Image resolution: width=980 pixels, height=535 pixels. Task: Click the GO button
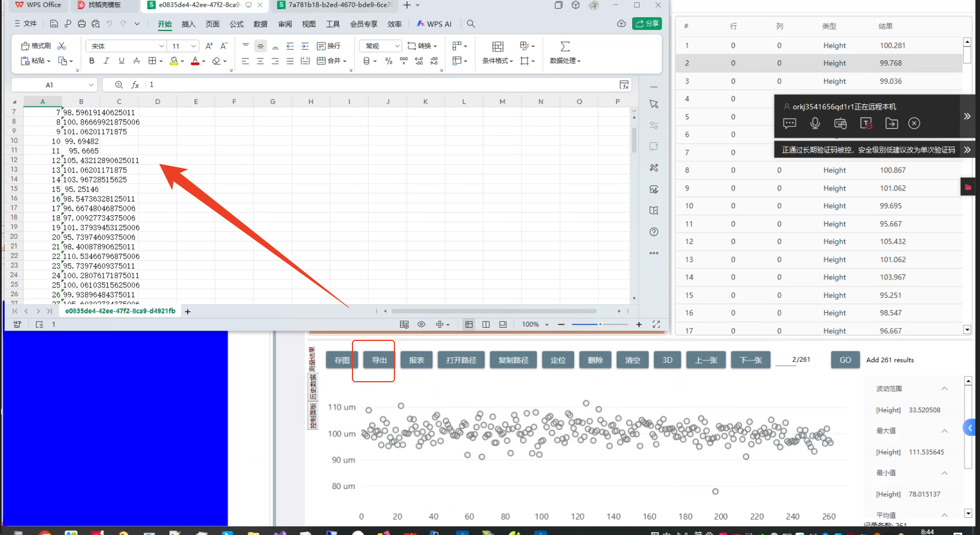[x=845, y=360]
